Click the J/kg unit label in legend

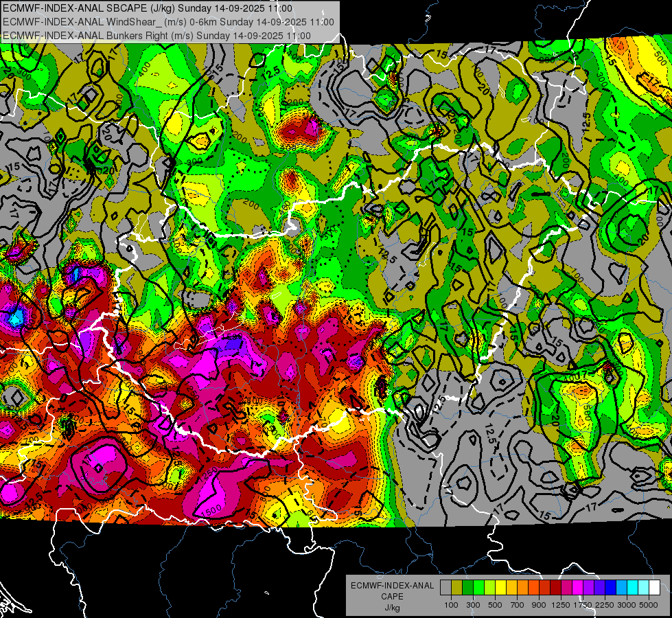392,608
